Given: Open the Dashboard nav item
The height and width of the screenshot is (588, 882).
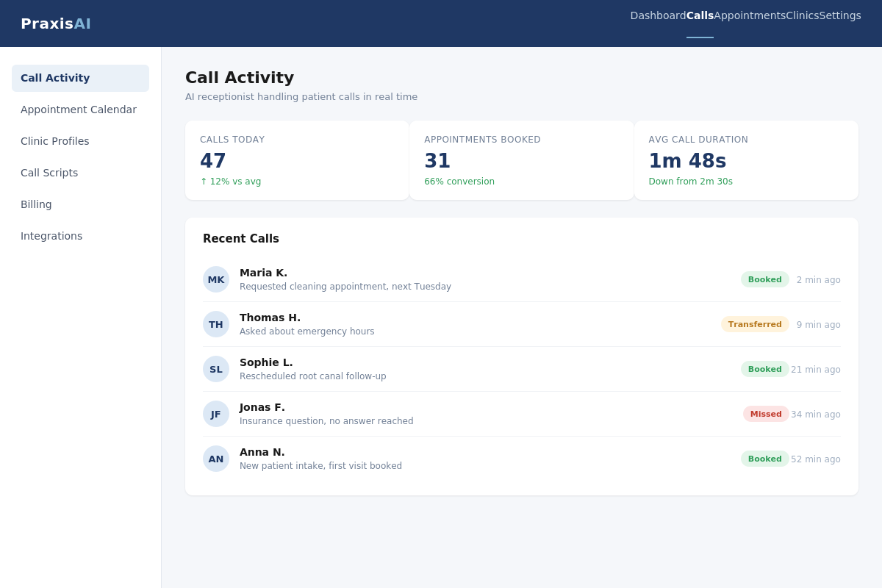Looking at the screenshot, I should (658, 15).
